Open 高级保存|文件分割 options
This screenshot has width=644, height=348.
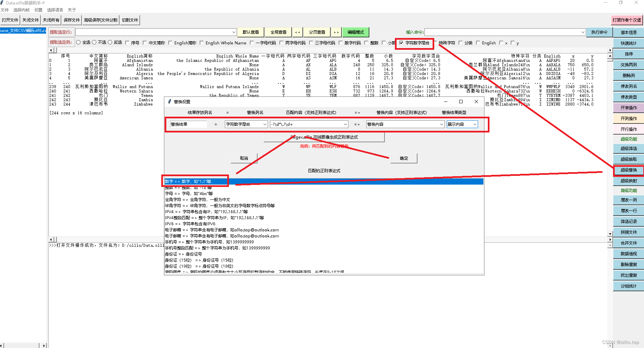[x=100, y=20]
